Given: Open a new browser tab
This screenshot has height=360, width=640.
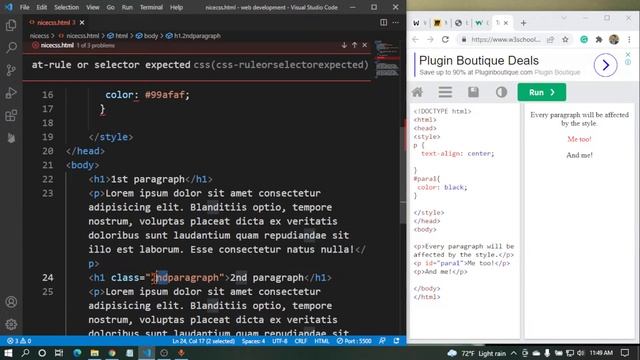Looking at the screenshot, I should [523, 23].
